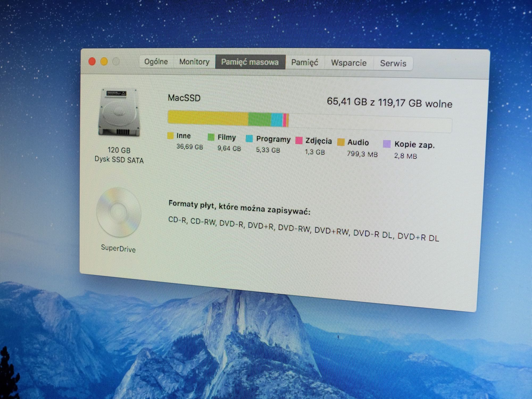The height and width of the screenshot is (399, 532).
Task: Click the Inne category label
Action: pos(184,136)
